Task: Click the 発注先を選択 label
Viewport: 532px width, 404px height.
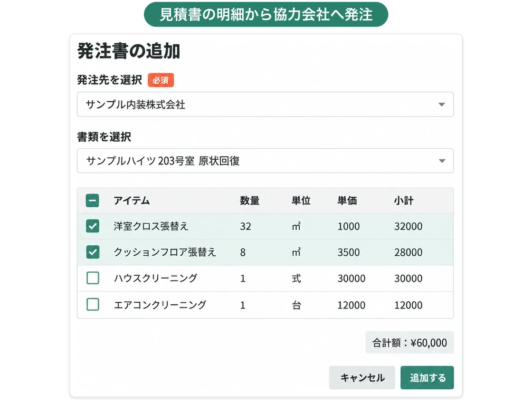Action: 109,80
